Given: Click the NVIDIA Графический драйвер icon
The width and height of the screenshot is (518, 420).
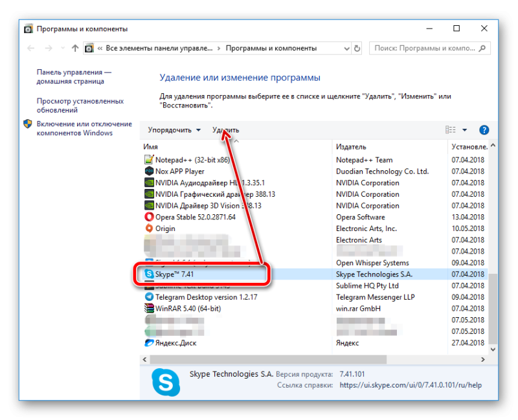Looking at the screenshot, I should [149, 194].
